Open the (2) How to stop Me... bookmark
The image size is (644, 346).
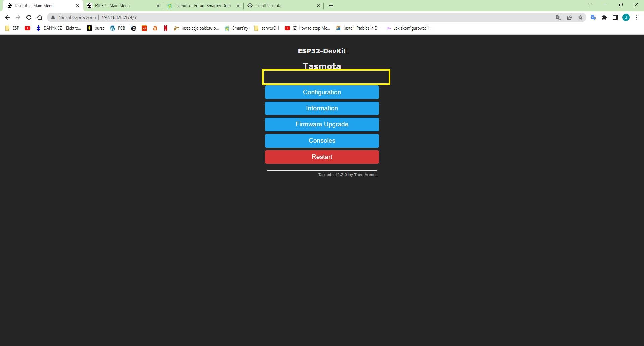coord(308,28)
